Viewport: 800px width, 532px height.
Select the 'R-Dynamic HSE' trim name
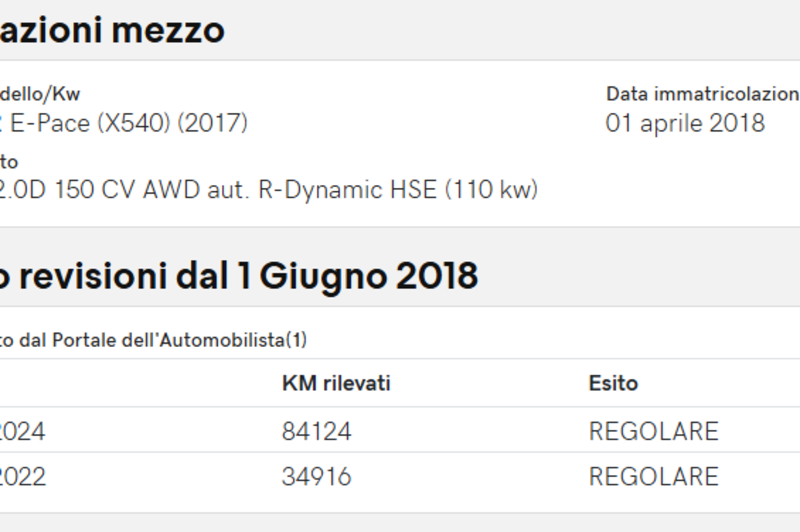click(x=347, y=190)
